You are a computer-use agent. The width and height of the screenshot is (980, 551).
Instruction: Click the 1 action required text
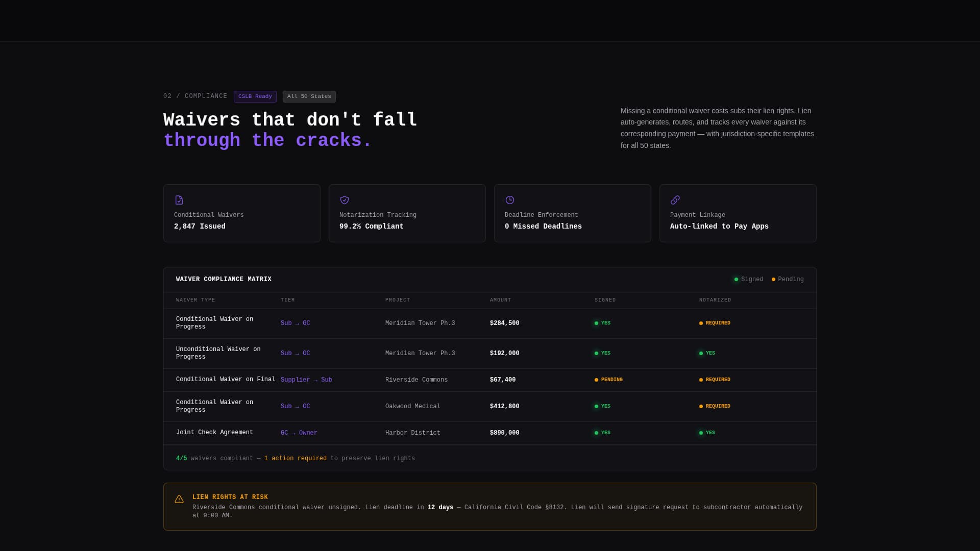point(296,459)
